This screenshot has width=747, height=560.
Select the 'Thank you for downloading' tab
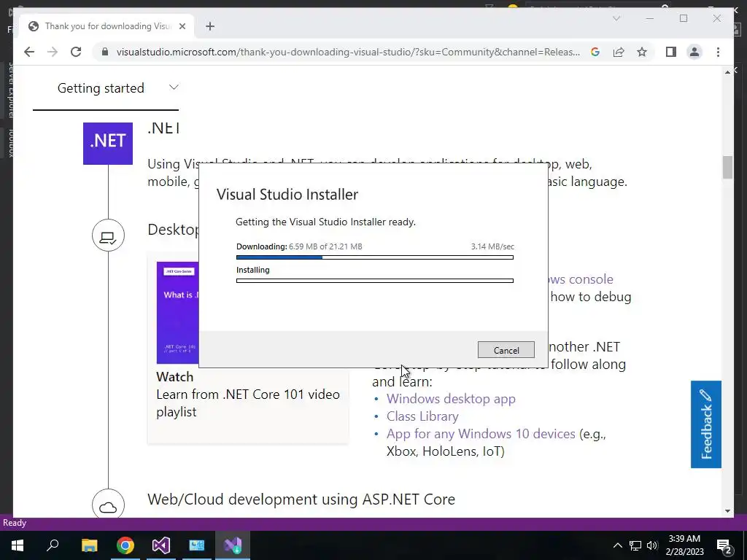107,26
